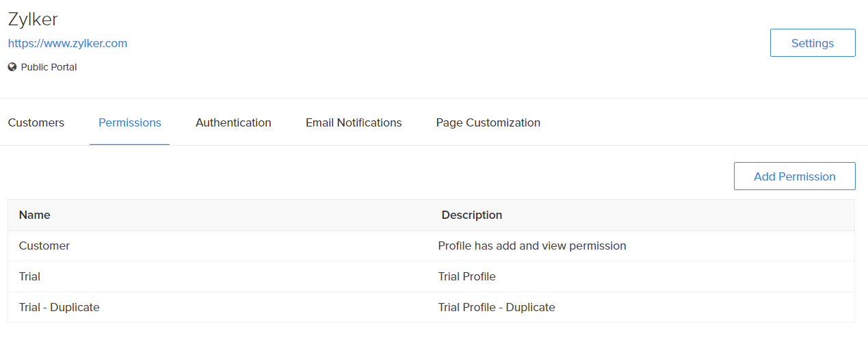Click the Customer name in the table
The image size is (868, 344).
tap(44, 246)
